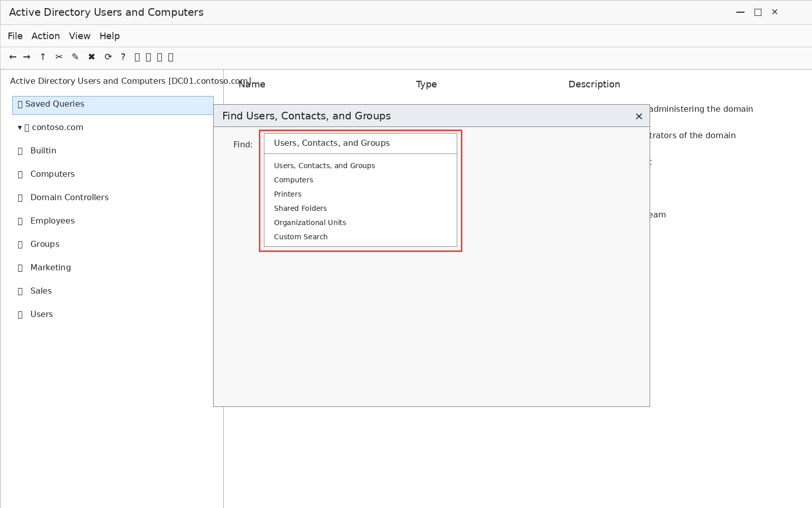
Task: Pick Shared Folders from the Find list
Action: 300,208
